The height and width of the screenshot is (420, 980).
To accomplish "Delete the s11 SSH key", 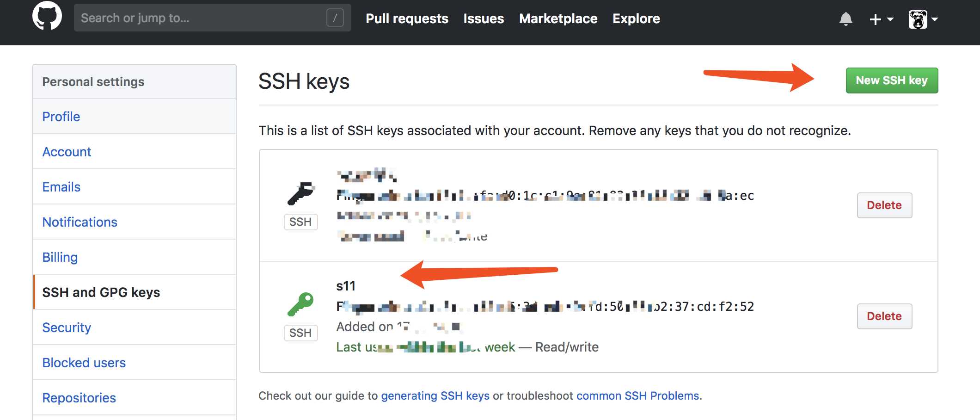I will 884,316.
